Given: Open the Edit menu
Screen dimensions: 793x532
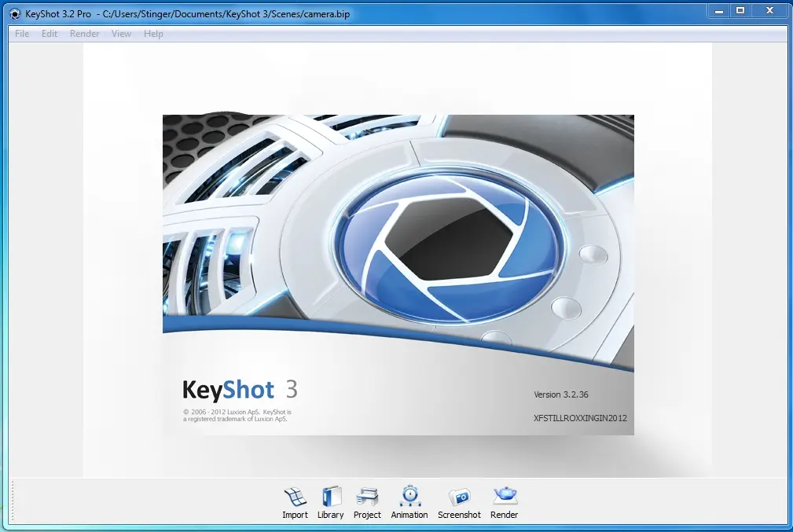Looking at the screenshot, I should point(49,34).
